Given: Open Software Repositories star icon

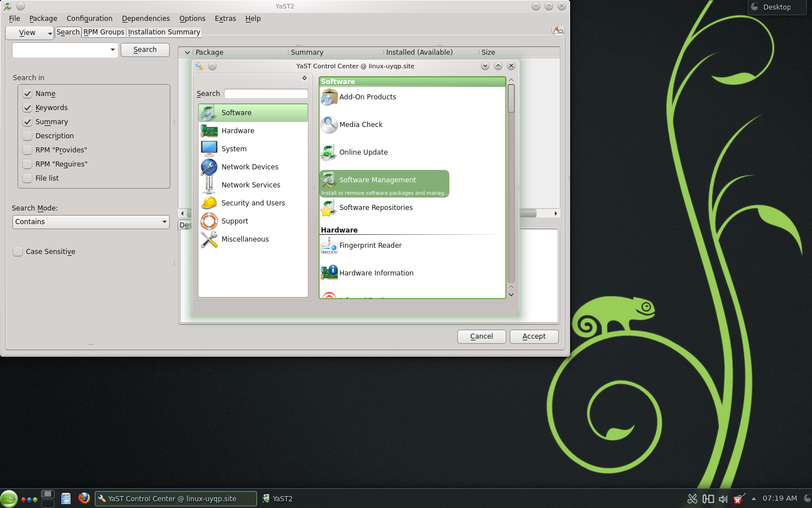Looking at the screenshot, I should (x=329, y=208).
